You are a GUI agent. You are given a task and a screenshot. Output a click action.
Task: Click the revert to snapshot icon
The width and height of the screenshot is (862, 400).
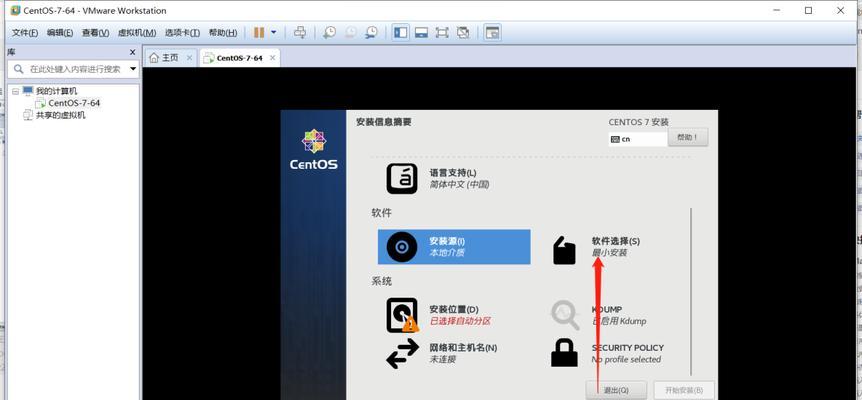point(351,33)
